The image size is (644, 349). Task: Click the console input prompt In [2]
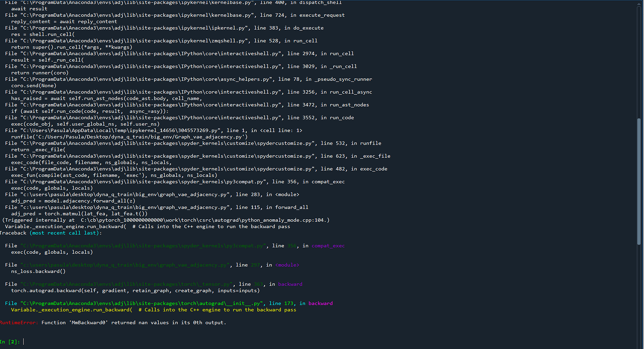tap(10, 342)
